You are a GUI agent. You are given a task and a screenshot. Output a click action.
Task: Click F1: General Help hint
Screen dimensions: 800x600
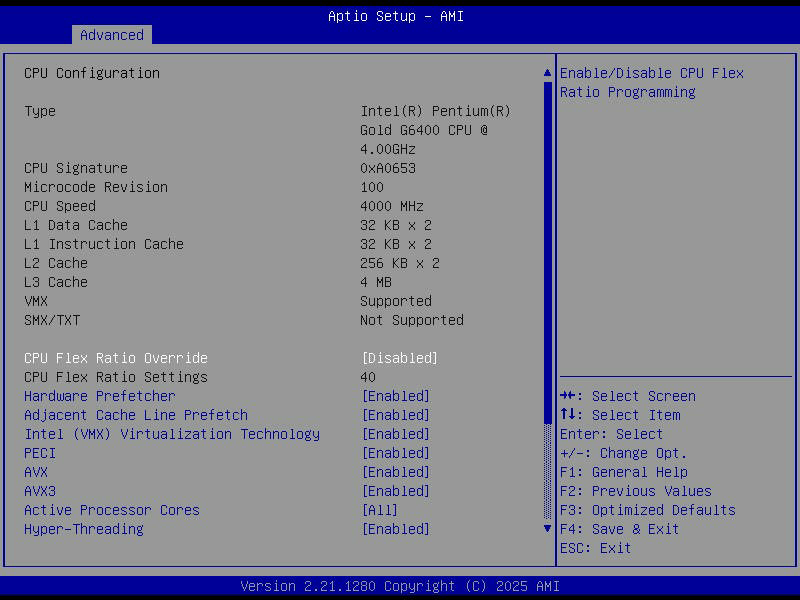coord(623,472)
